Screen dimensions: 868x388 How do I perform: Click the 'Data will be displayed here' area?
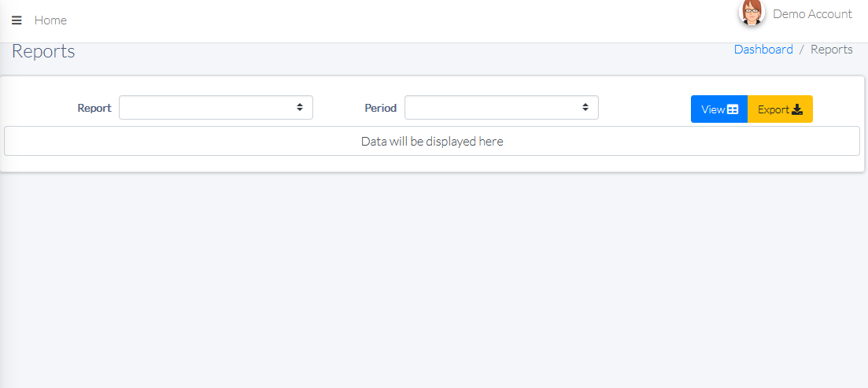[432, 142]
